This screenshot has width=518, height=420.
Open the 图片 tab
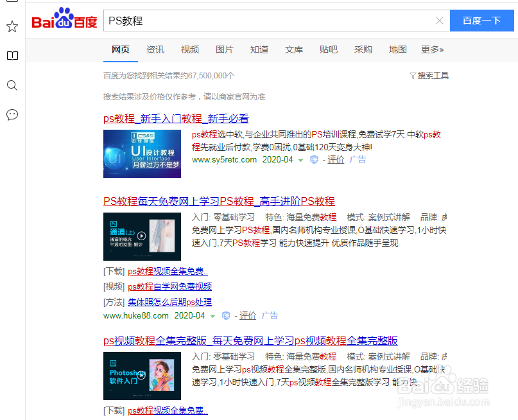[x=224, y=49]
